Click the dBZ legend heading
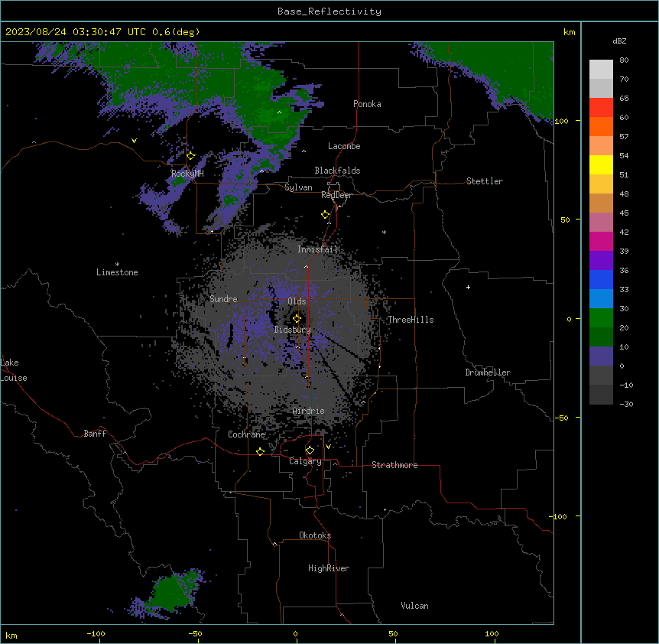The height and width of the screenshot is (644, 659). (x=619, y=41)
